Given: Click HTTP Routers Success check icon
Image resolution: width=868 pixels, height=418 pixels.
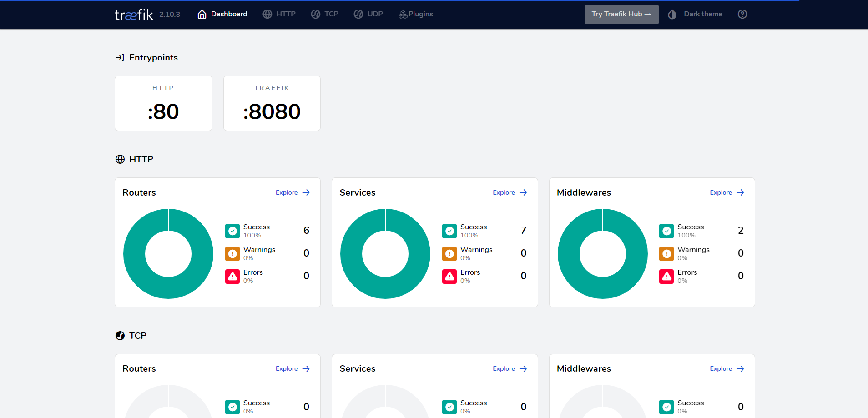Looking at the screenshot, I should coord(232,231).
